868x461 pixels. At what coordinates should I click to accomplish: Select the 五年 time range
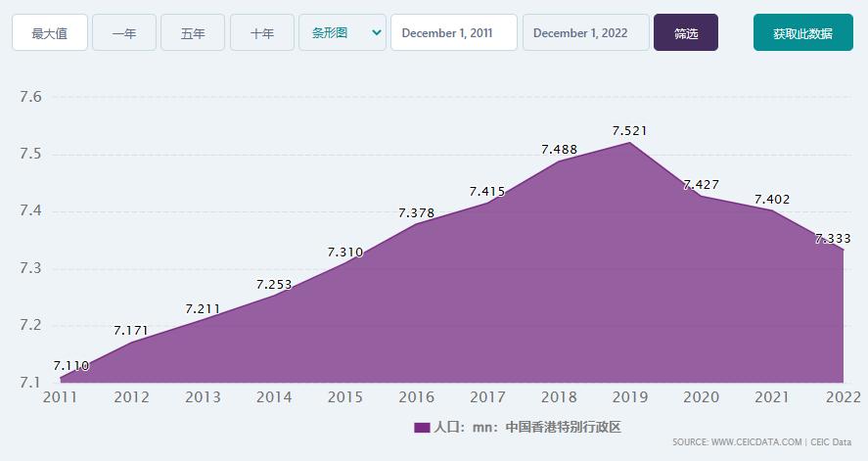[193, 32]
